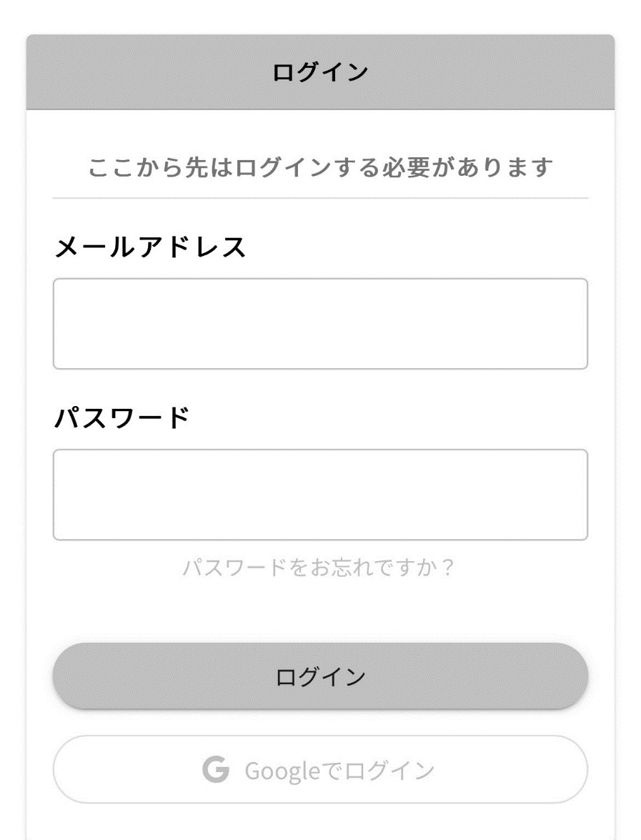Click the Google G logo icon
The width and height of the screenshot is (641, 840).
point(216,770)
